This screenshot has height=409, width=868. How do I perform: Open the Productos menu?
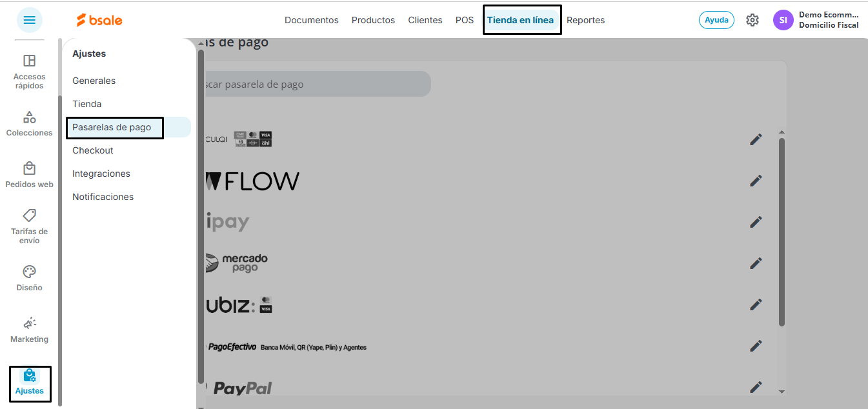373,20
